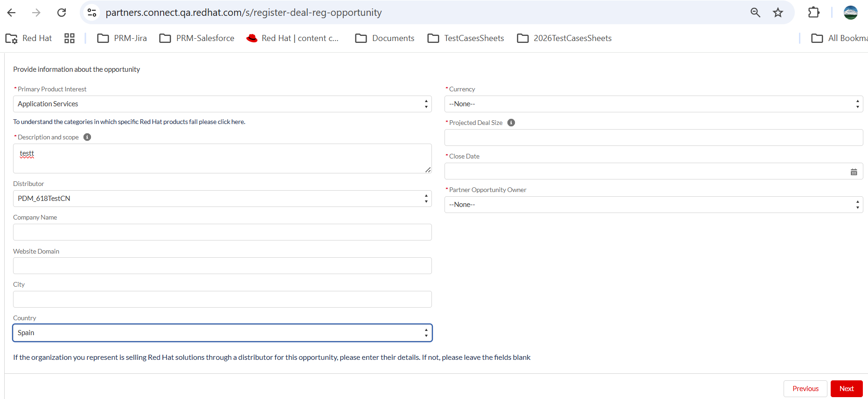The height and width of the screenshot is (399, 868).
Task: Click the Description and scope info icon
Action: coord(87,137)
